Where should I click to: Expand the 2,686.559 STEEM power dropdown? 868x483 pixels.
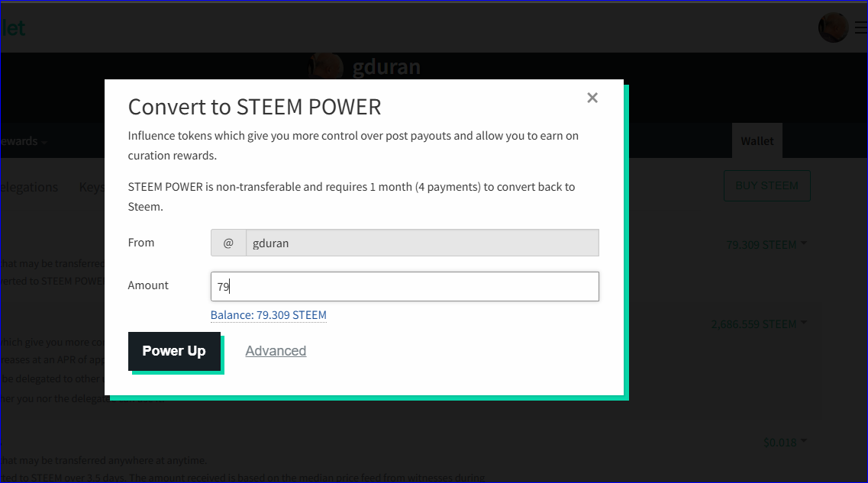pyautogui.click(x=759, y=324)
